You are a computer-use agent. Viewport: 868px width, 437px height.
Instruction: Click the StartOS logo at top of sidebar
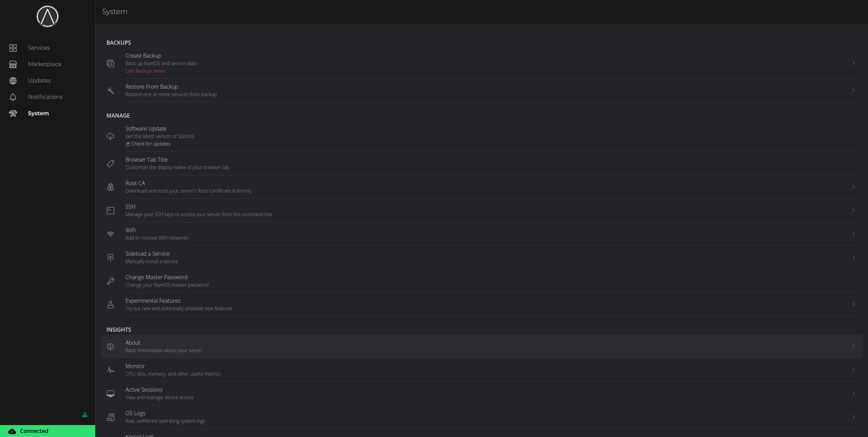tap(47, 16)
